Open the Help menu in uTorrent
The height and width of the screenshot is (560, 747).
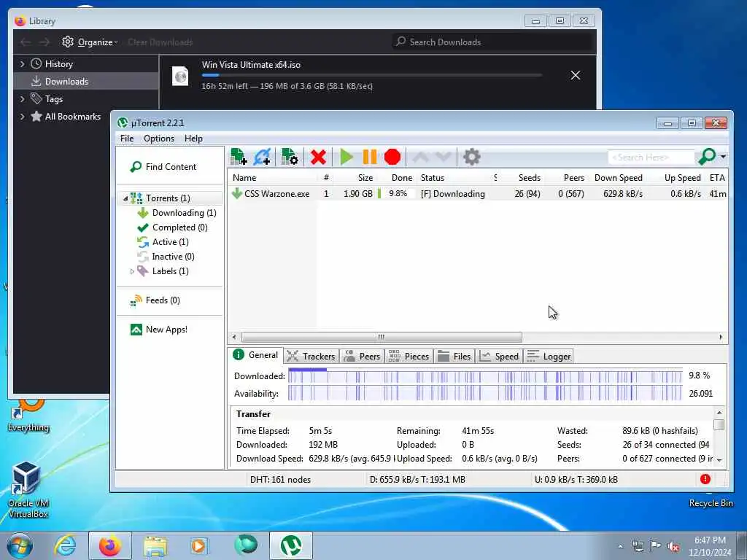tap(193, 139)
